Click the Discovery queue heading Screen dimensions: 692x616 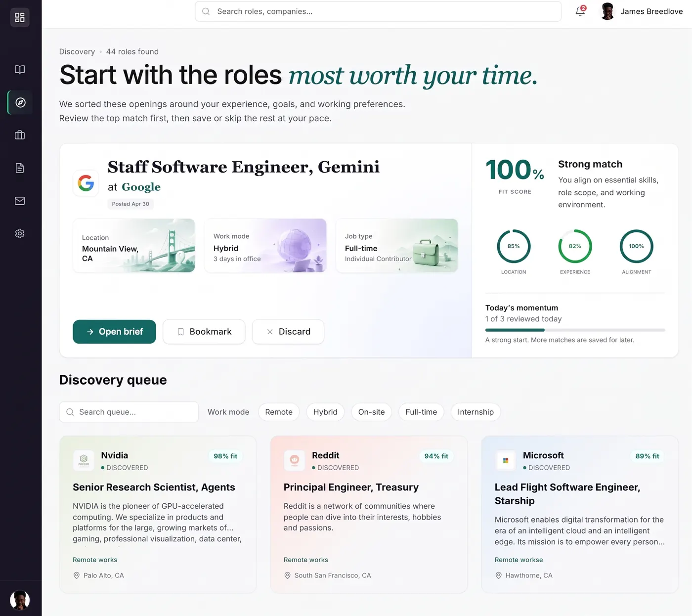[x=113, y=380]
